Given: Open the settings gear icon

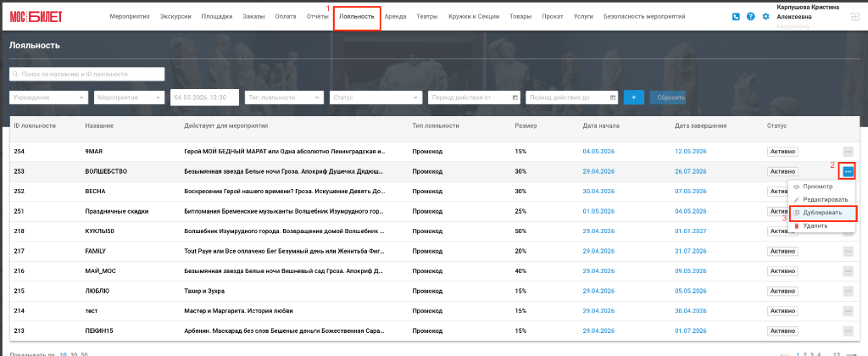Looking at the screenshot, I should point(765,17).
